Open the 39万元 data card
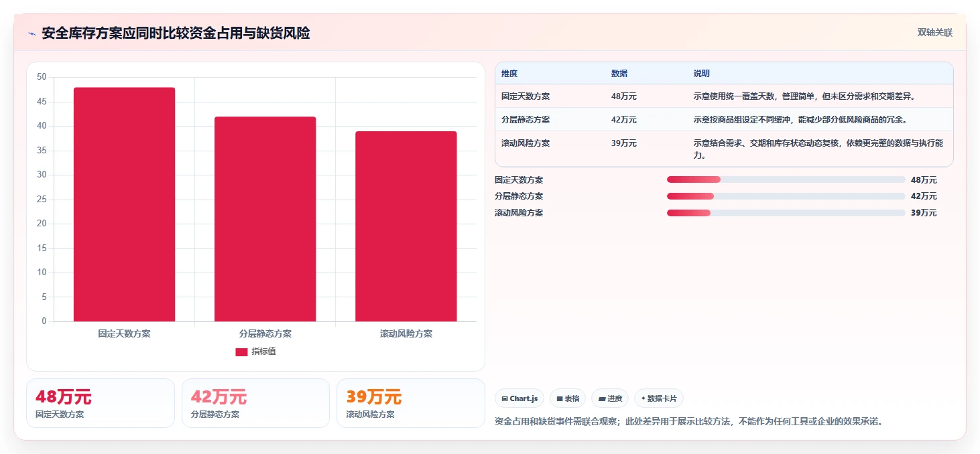The width and height of the screenshot is (980, 454). pos(411,403)
